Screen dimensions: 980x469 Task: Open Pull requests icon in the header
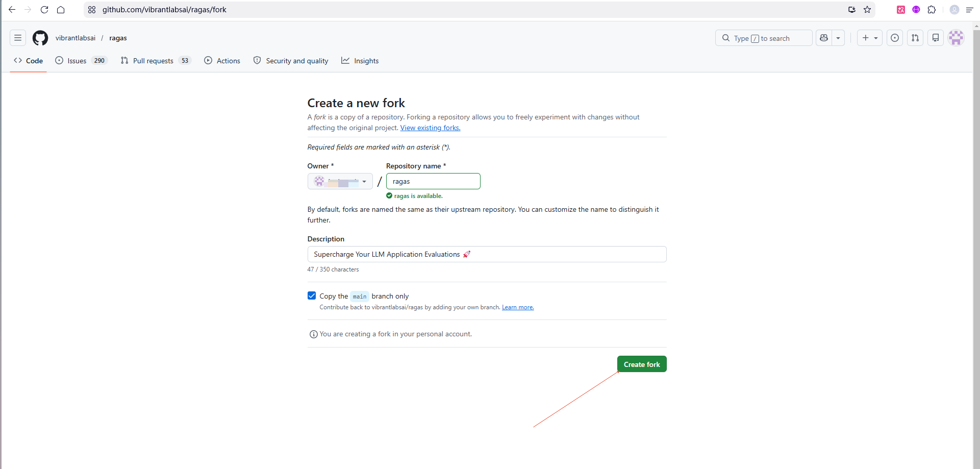tap(915, 38)
